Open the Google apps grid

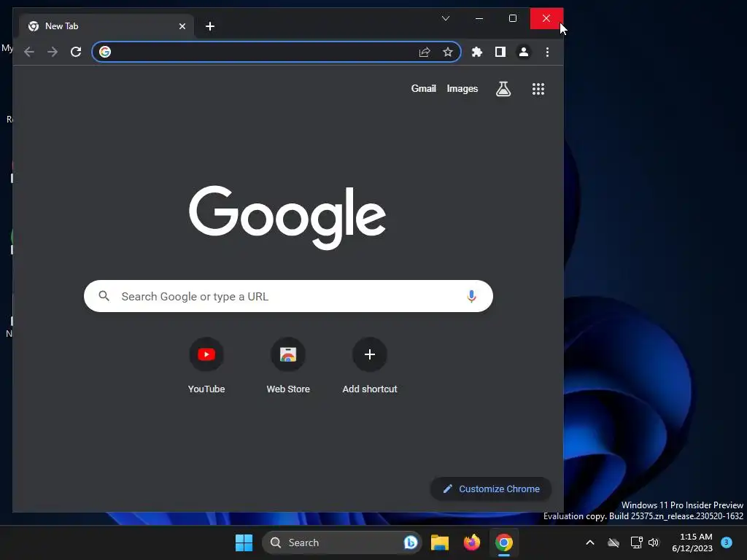[x=538, y=89]
